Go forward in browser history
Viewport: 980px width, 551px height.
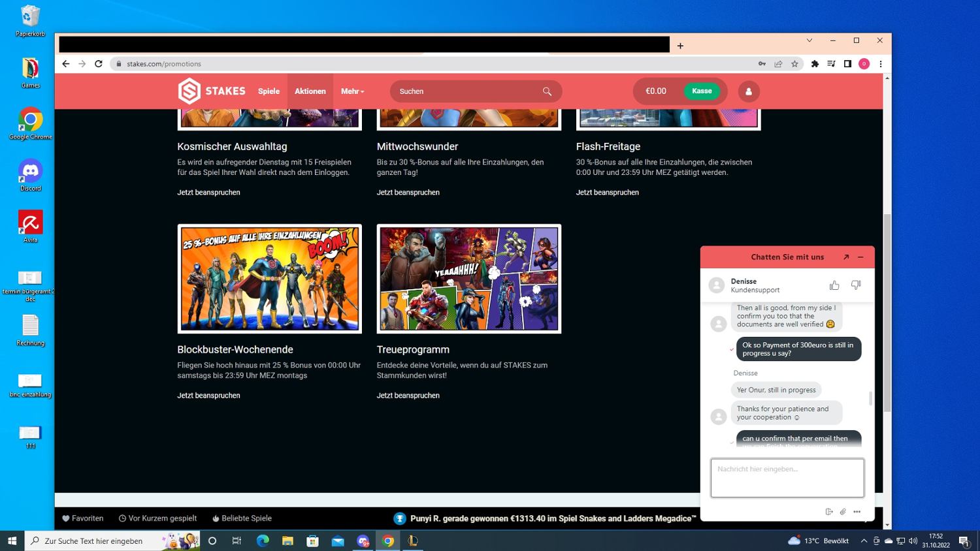(x=82, y=64)
